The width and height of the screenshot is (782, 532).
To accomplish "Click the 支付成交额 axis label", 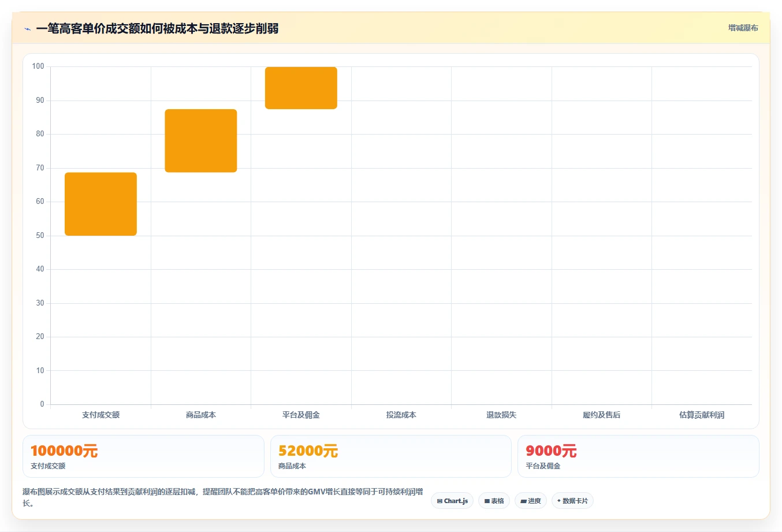I will pos(100,415).
